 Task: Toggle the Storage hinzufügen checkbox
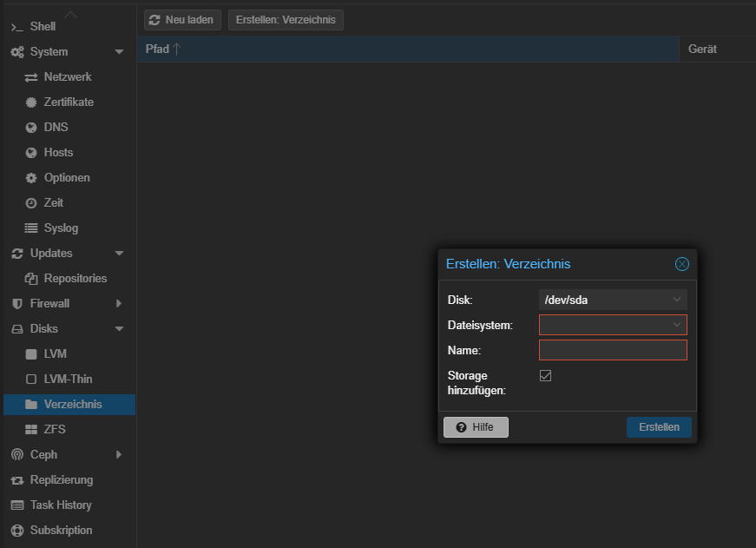(x=545, y=376)
